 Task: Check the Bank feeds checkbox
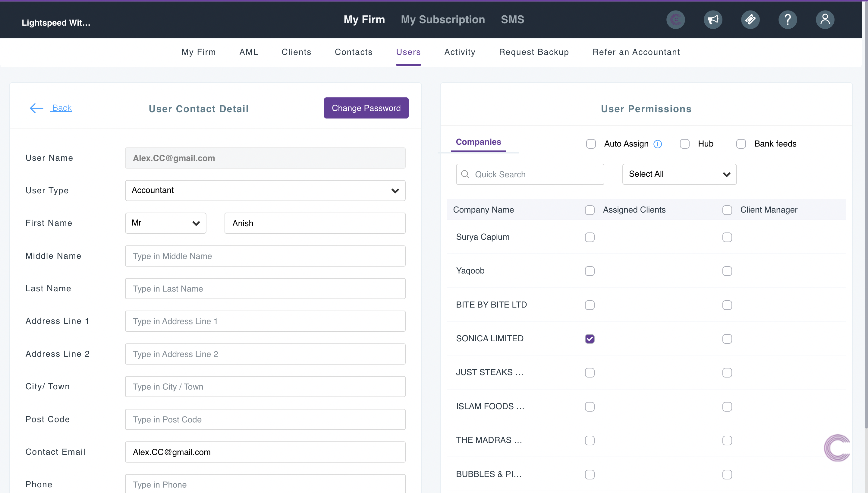pos(741,144)
